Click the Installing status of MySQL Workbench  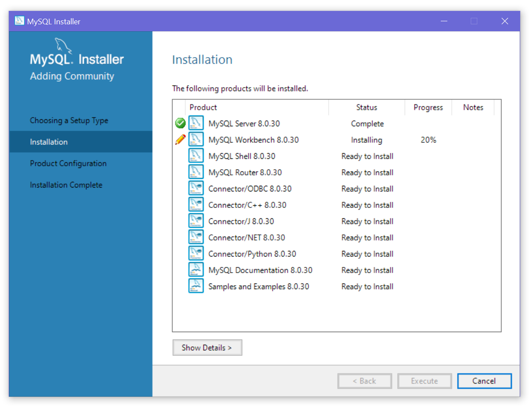[x=367, y=140]
